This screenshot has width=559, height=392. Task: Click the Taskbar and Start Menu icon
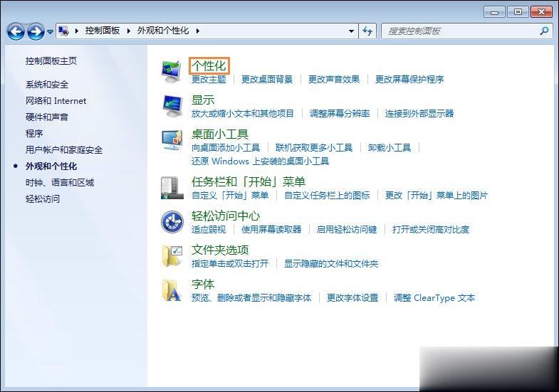(172, 188)
